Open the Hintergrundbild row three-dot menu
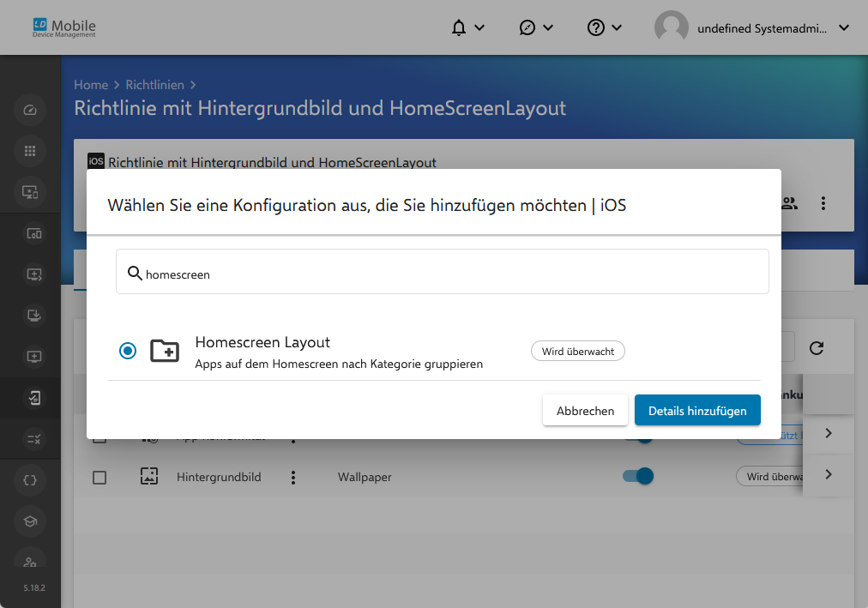Viewport: 868px width, 608px height. pos(293,478)
